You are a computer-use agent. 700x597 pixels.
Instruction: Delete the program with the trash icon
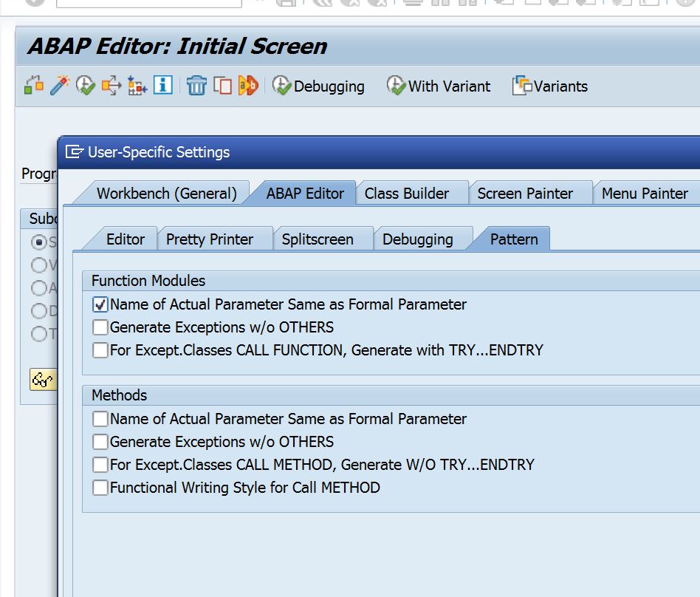click(x=196, y=86)
